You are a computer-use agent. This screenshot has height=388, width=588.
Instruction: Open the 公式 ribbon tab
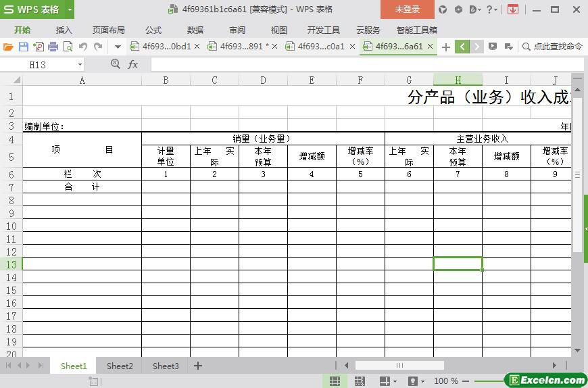(153, 30)
